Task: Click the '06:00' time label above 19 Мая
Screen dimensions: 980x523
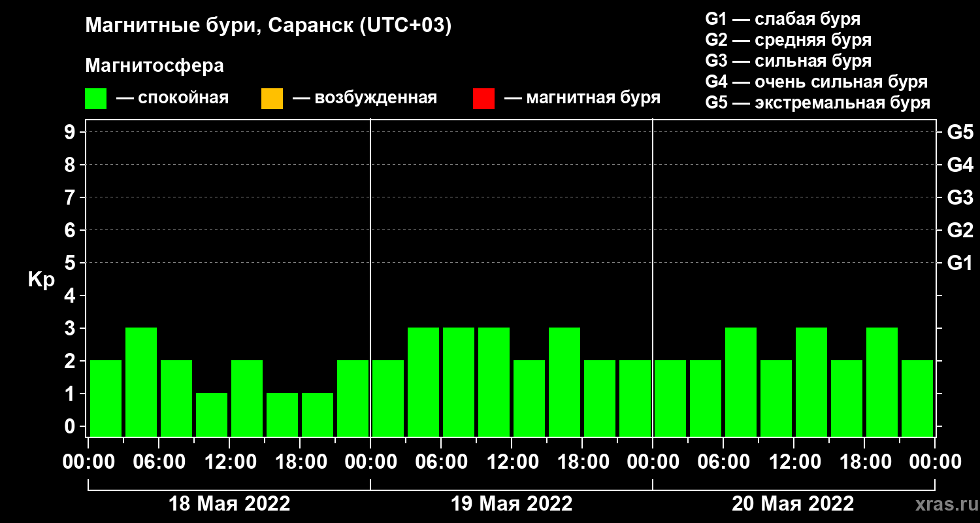Action: tap(441, 462)
